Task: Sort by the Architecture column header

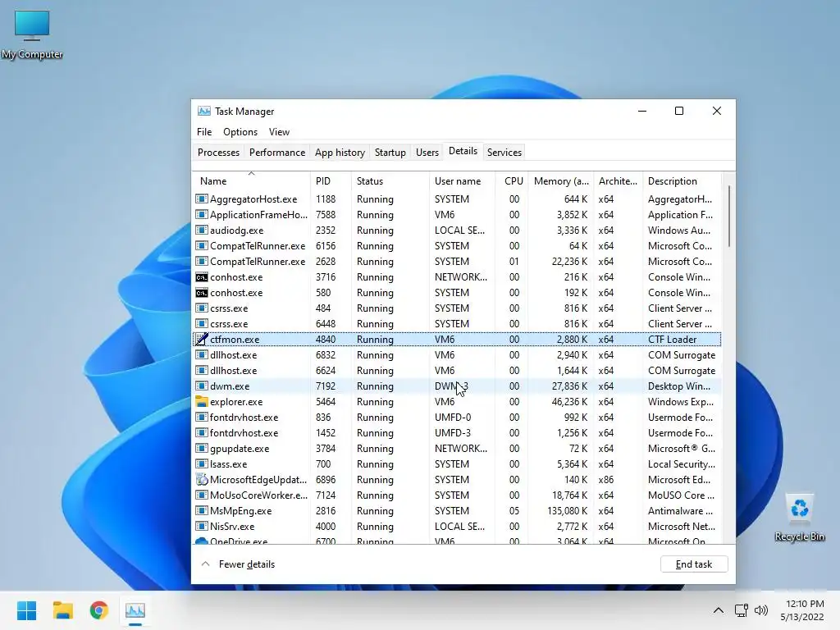Action: [x=619, y=180]
